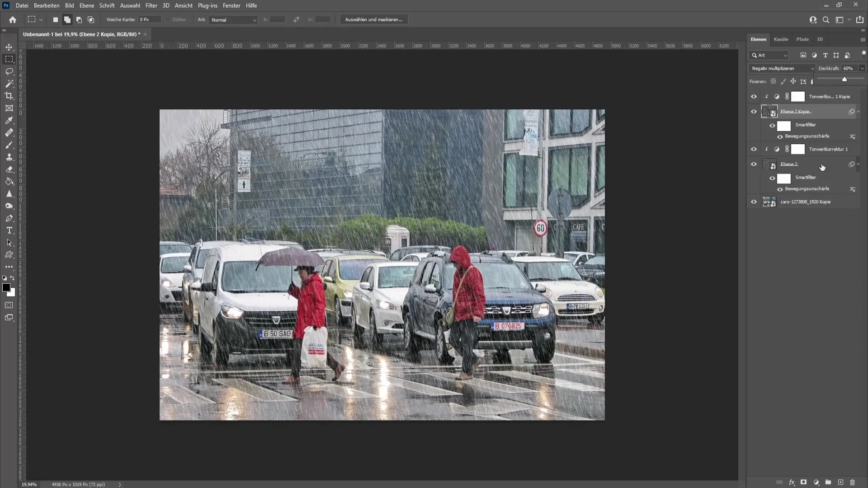868x488 pixels.
Task: Open workspace switcher dropdown
Action: pos(842,20)
